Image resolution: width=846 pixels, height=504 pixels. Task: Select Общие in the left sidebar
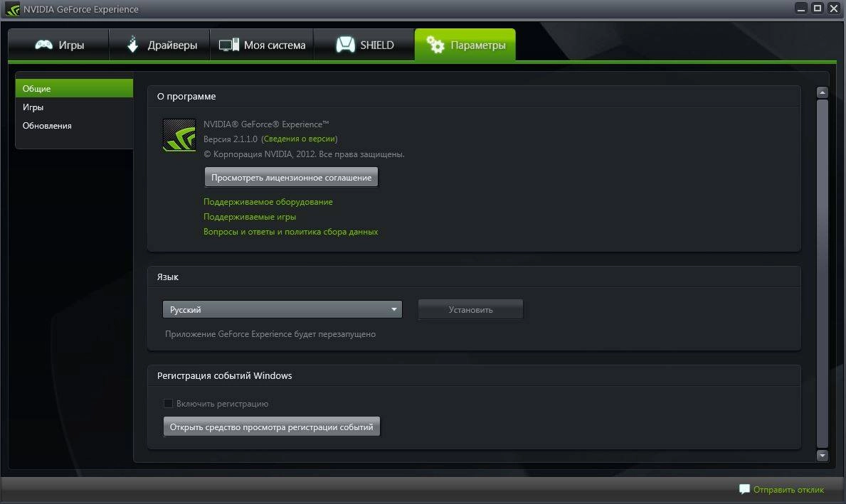[x=74, y=88]
